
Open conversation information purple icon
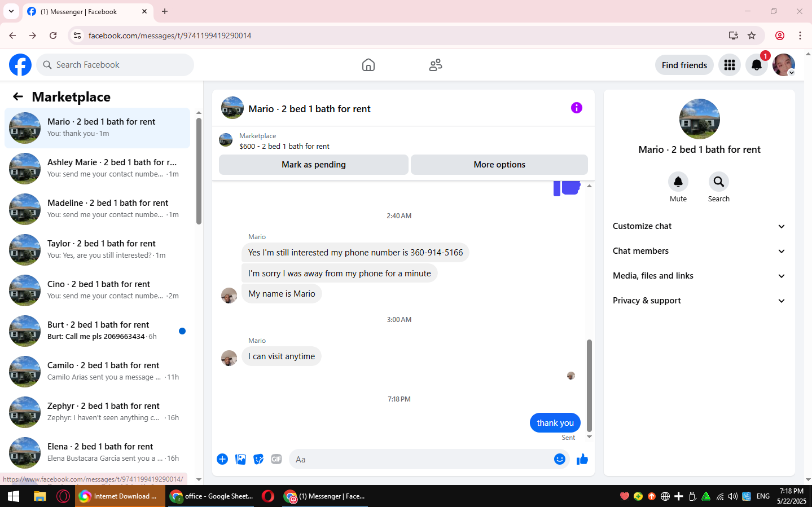pyautogui.click(x=577, y=108)
